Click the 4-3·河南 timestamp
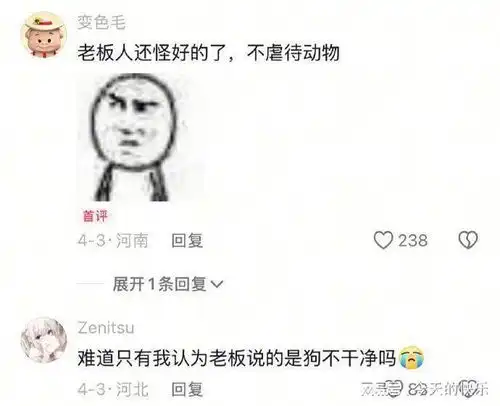The image size is (500, 406). coord(113,240)
